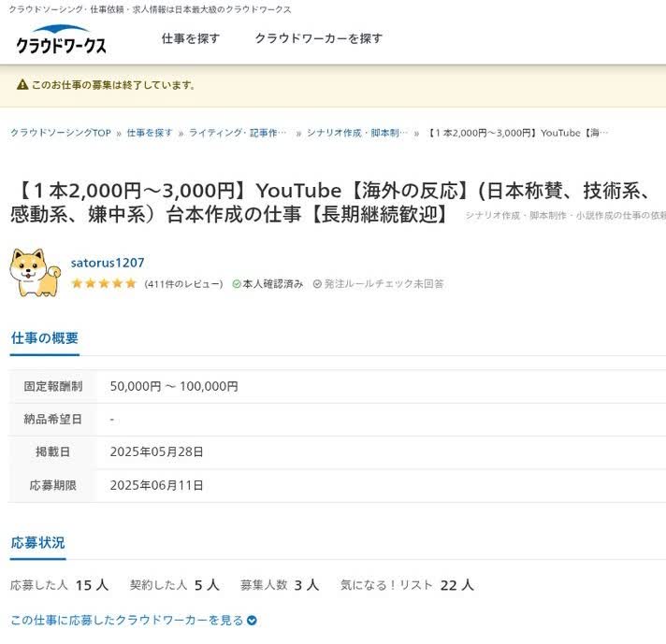666x644 pixels.
Task: Open the 仕事を探す navigation menu
Action: (191, 38)
